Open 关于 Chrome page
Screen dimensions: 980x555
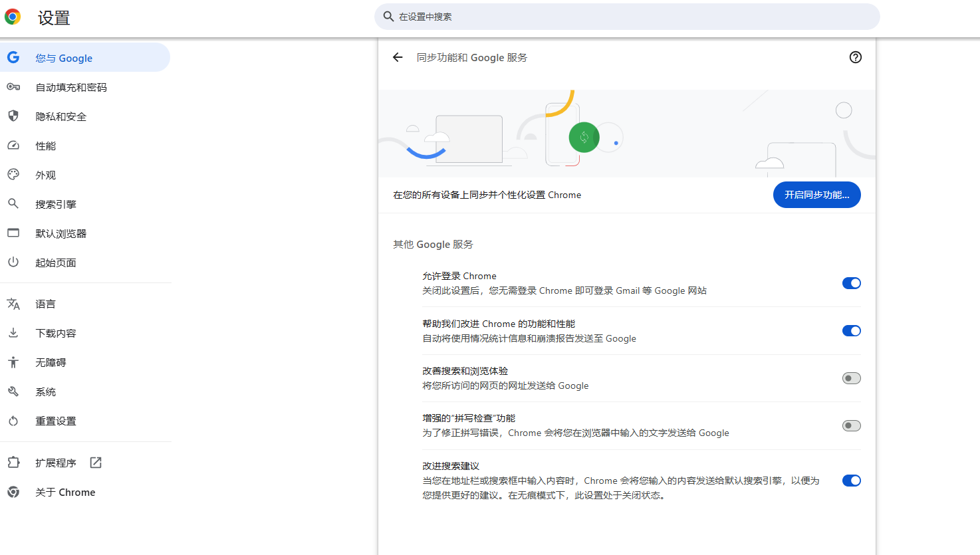[x=85, y=492]
